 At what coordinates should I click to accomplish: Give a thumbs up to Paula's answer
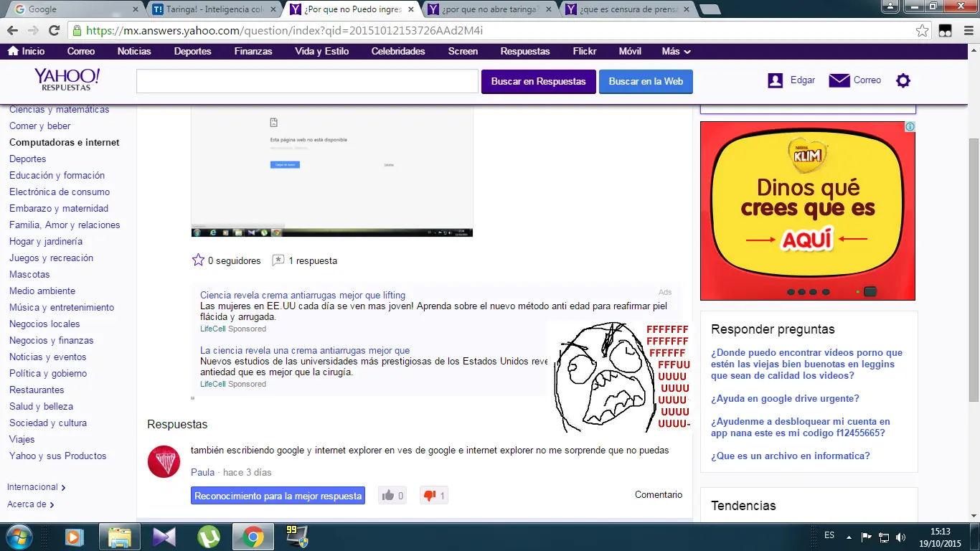(x=388, y=495)
